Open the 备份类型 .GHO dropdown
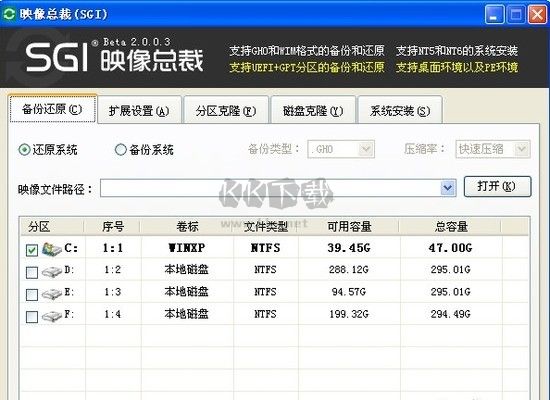This screenshot has height=400, width=550. 341,149
